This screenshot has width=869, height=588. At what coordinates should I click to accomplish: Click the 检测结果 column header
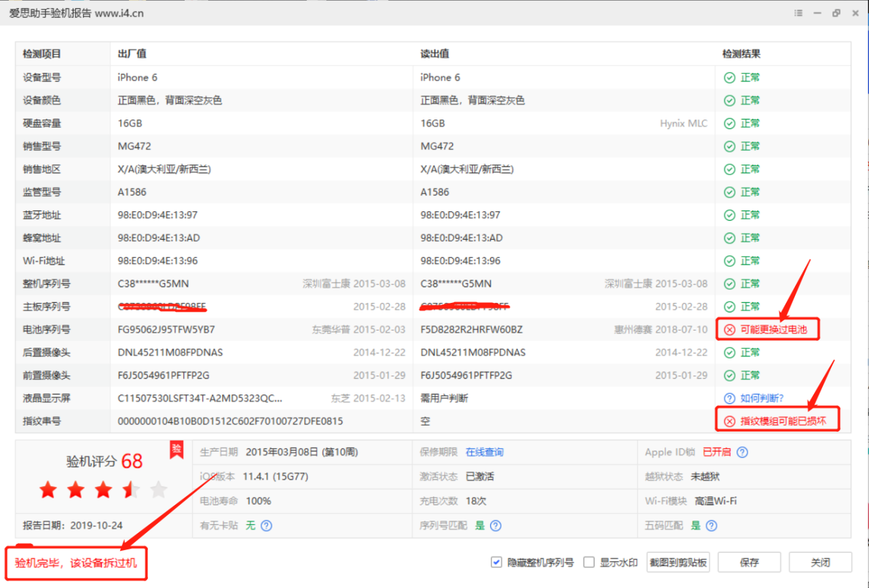coord(741,54)
